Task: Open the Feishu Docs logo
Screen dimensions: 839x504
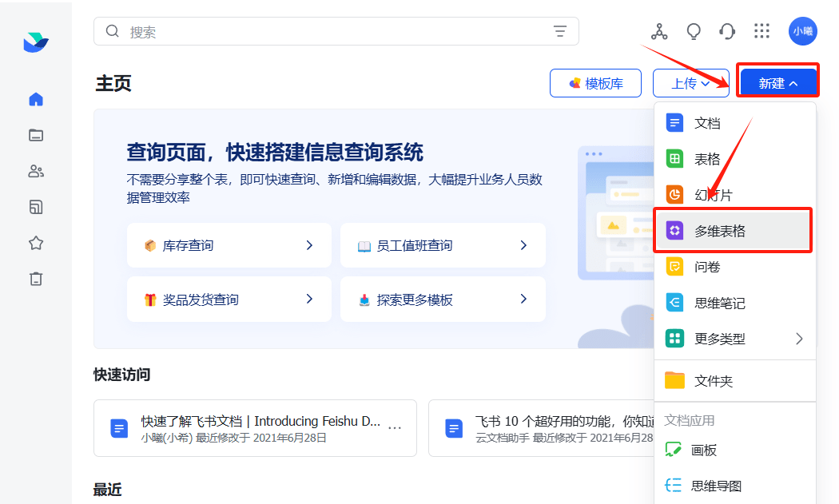Action: point(36,42)
